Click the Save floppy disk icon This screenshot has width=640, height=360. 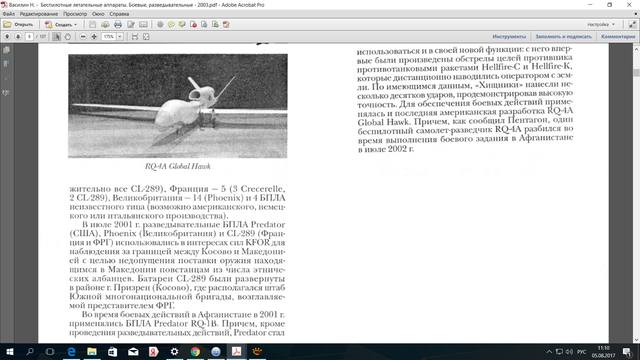coord(93,24)
